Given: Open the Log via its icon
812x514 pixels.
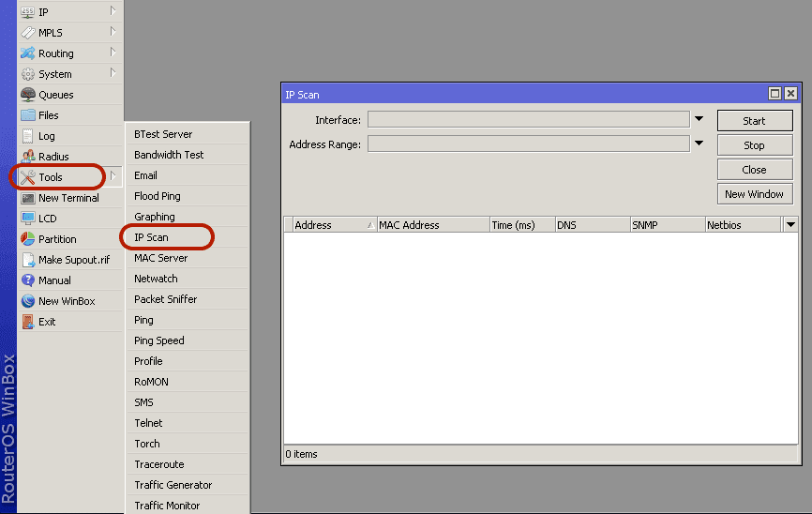Looking at the screenshot, I should pyautogui.click(x=27, y=136).
